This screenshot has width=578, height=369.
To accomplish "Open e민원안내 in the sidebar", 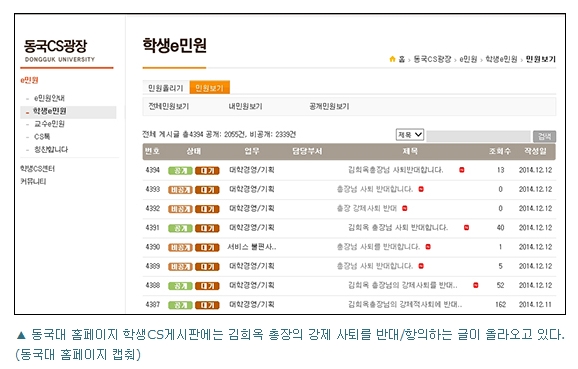I will pos(49,98).
